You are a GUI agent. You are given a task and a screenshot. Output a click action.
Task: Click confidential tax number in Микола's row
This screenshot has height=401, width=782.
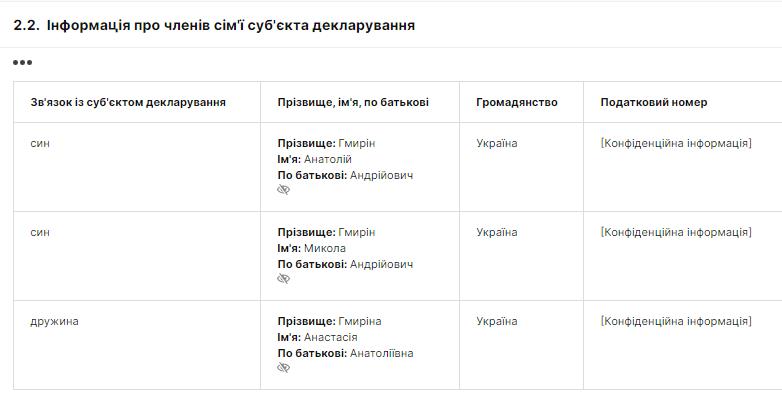[x=676, y=232]
